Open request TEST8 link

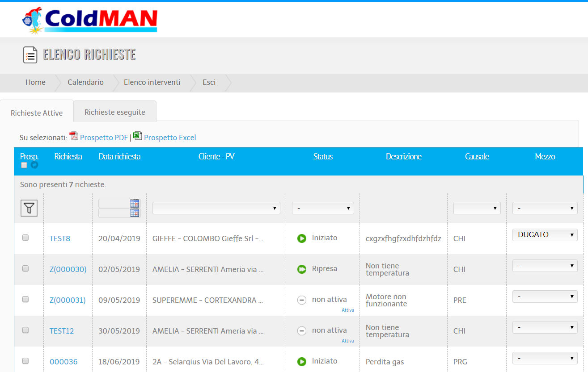60,238
